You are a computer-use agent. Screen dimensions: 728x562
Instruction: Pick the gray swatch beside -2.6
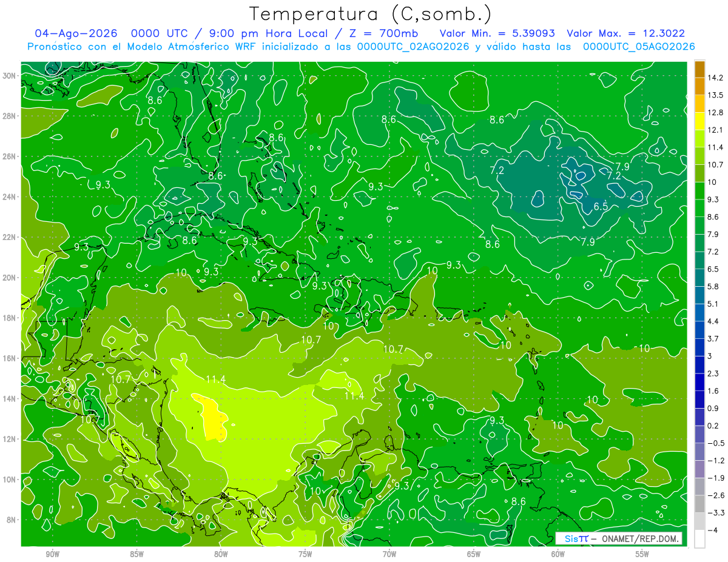point(699,504)
